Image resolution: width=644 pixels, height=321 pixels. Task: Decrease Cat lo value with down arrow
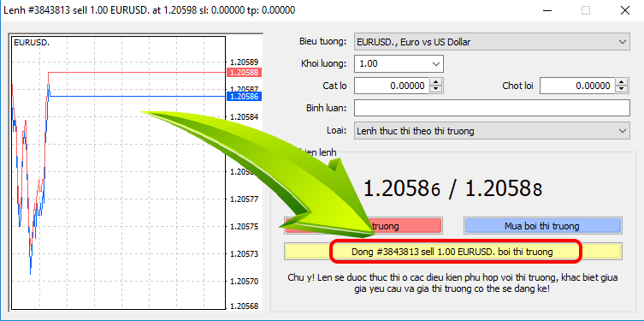[x=436, y=90]
